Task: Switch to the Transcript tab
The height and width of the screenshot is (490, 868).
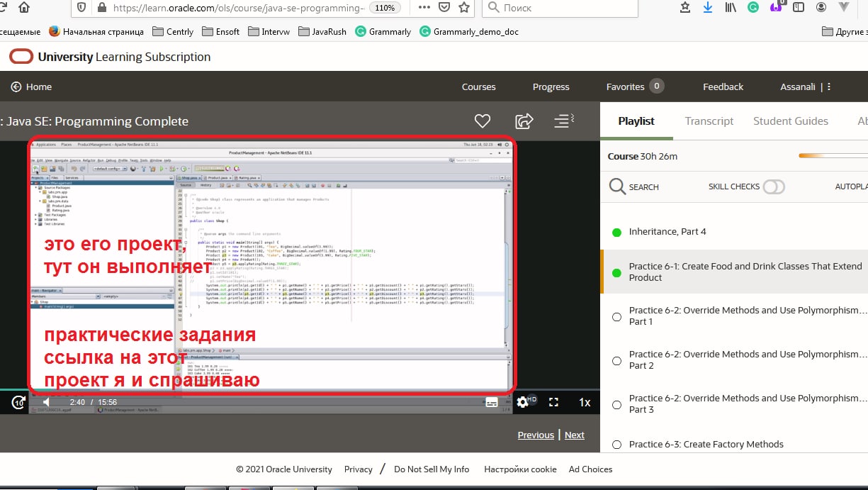Action: tap(709, 121)
